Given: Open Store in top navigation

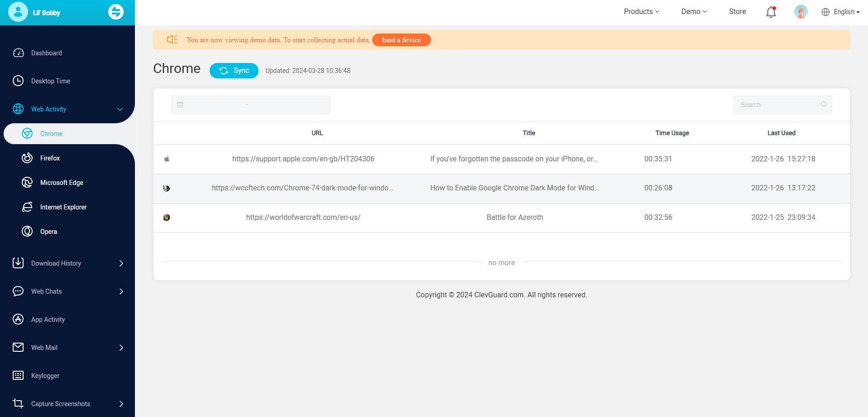Looking at the screenshot, I should click(738, 12).
